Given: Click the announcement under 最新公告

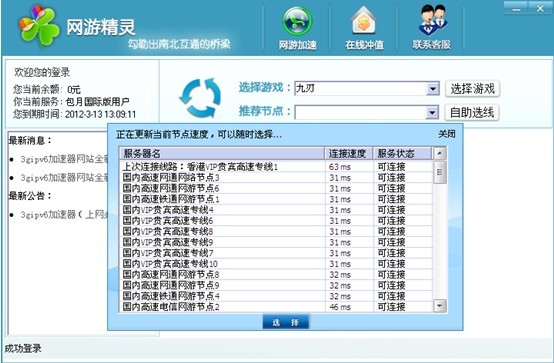Looking at the screenshot, I should tap(64, 215).
